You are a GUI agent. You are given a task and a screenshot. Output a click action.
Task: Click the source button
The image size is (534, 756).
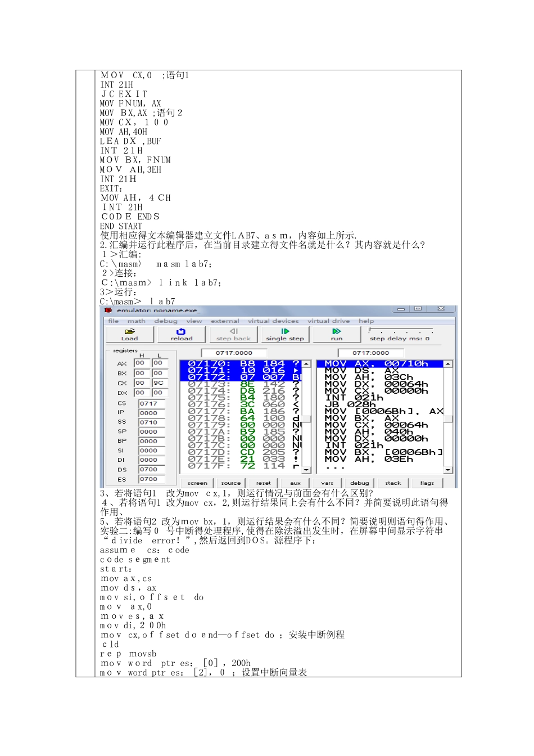pyautogui.click(x=230, y=483)
